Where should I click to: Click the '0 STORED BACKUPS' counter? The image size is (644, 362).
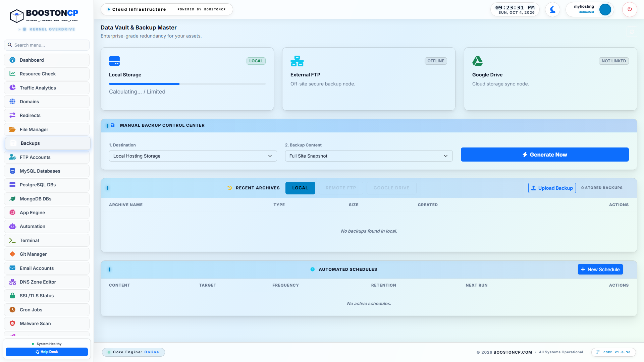[602, 188]
